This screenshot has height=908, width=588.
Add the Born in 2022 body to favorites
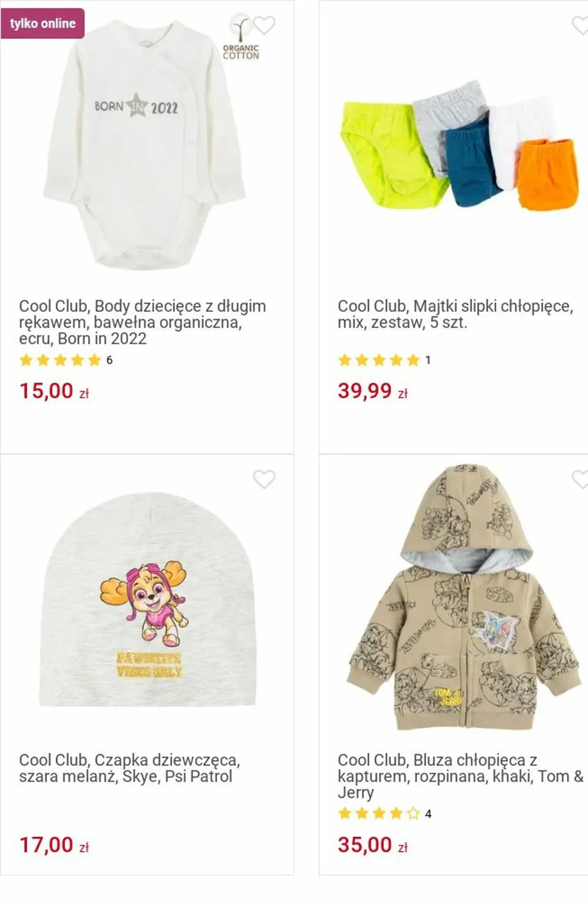pos(264,25)
